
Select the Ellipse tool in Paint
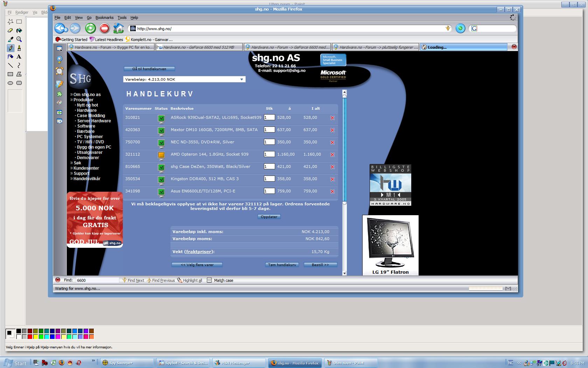[x=10, y=83]
